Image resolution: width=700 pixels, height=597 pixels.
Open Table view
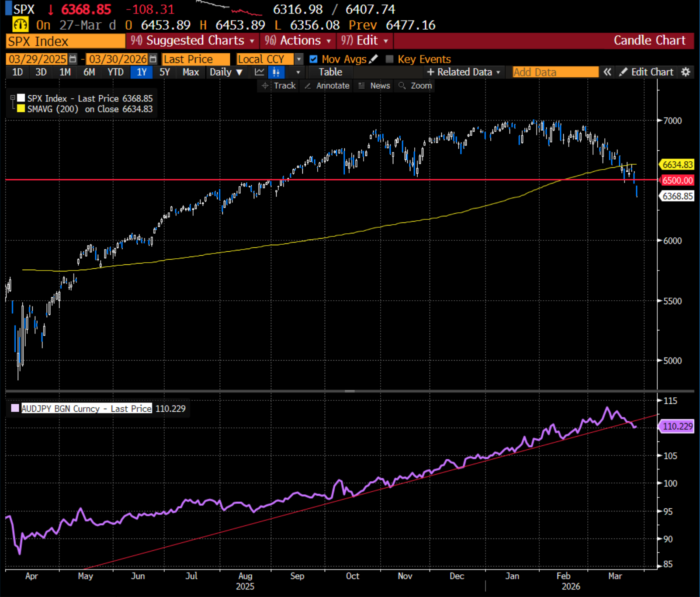click(330, 72)
